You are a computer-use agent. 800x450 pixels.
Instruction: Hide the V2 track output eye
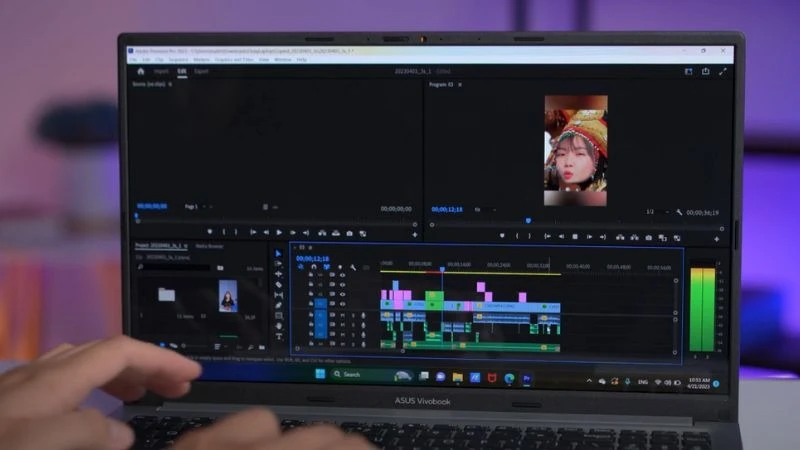pos(342,294)
